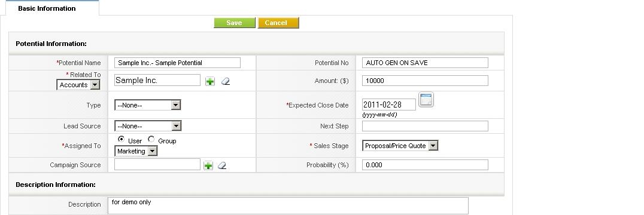Screen dimensions: 644x215
Task: Click the Expected Close Date label
Action: pyautogui.click(x=317, y=105)
